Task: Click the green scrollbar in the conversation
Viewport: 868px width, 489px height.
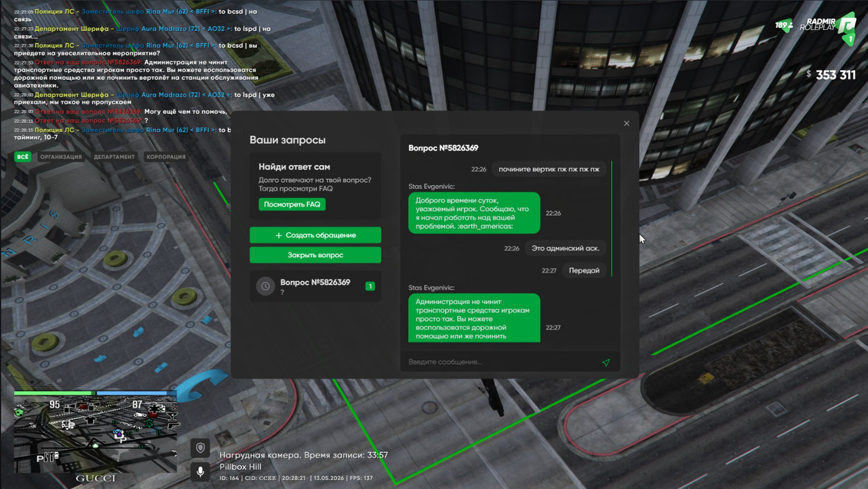Action: 612,218
